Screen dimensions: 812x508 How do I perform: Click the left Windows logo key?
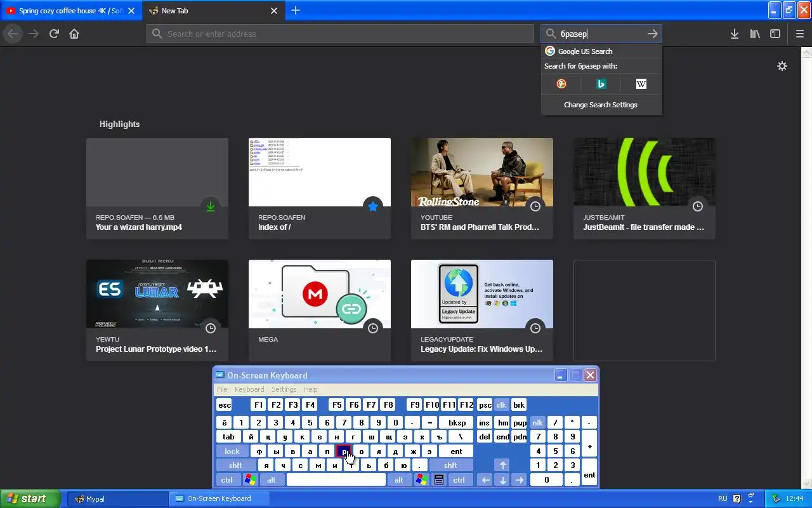click(251, 480)
